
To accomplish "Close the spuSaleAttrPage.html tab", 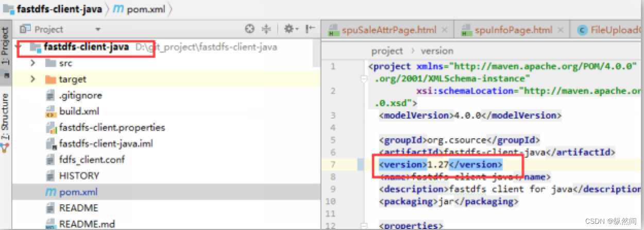I will pyautogui.click(x=445, y=30).
